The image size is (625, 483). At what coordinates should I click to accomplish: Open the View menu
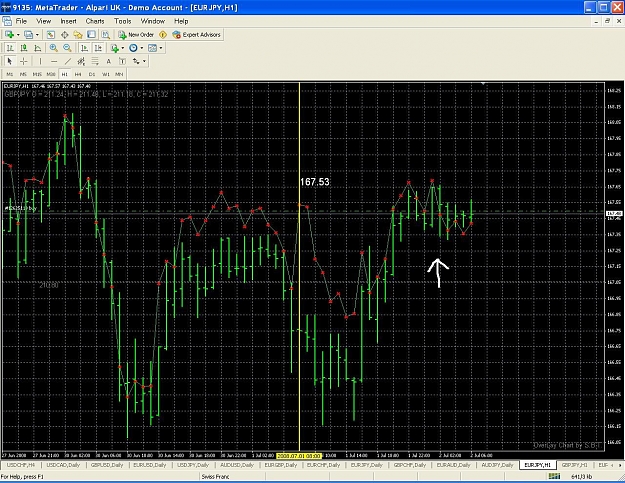click(x=43, y=21)
